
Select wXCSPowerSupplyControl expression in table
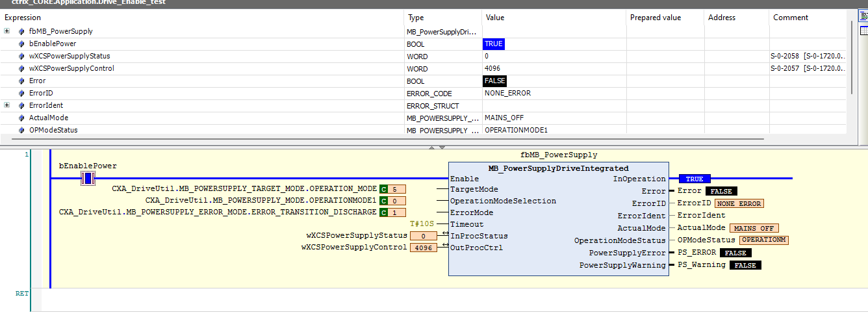[x=71, y=69]
